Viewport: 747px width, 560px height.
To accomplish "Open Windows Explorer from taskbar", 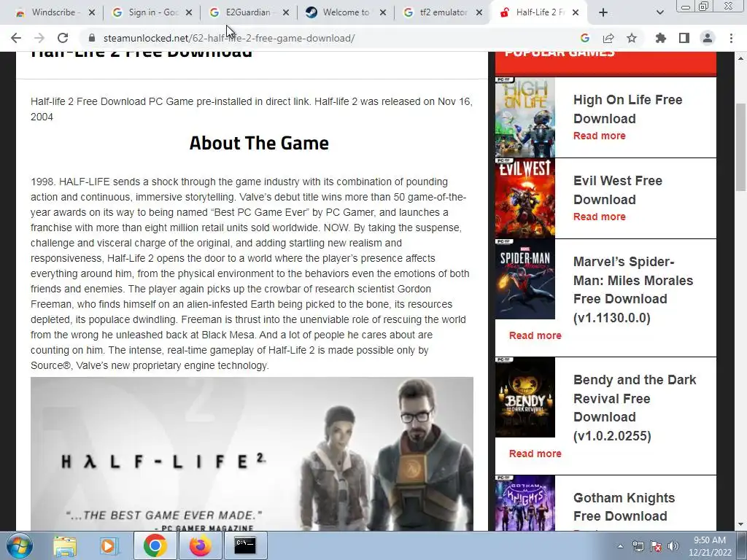I will point(65,545).
